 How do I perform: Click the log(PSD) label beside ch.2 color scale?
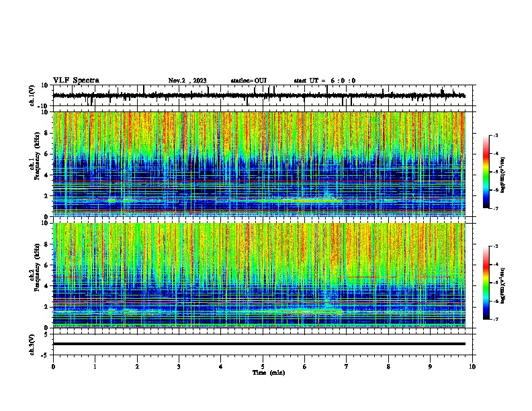tap(502, 285)
